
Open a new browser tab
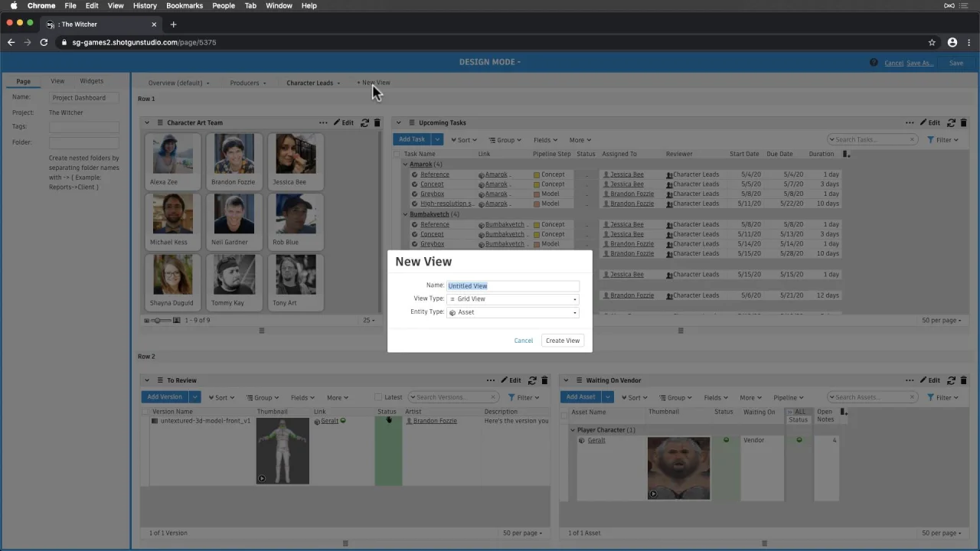(x=173, y=24)
